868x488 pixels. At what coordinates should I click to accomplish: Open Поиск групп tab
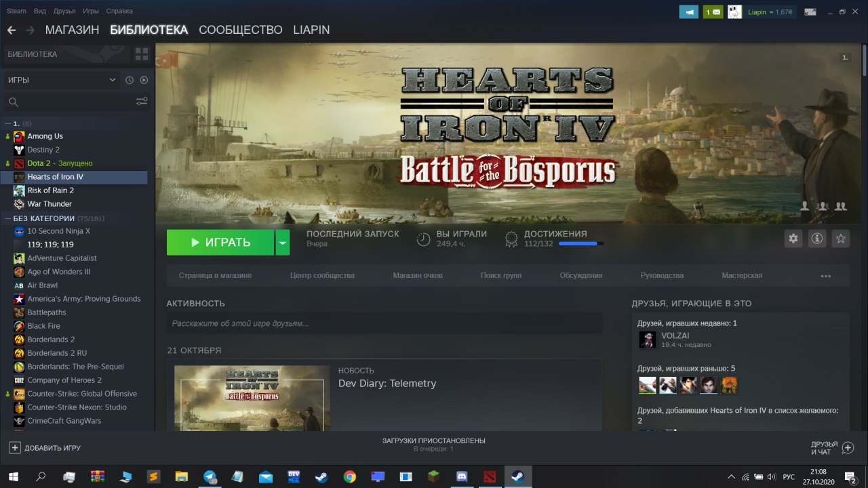tap(501, 275)
